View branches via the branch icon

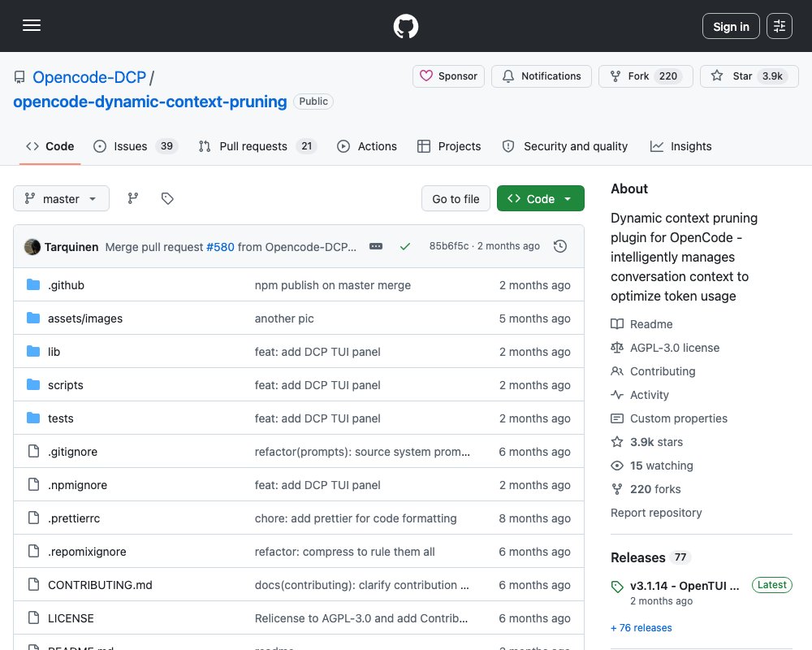133,198
